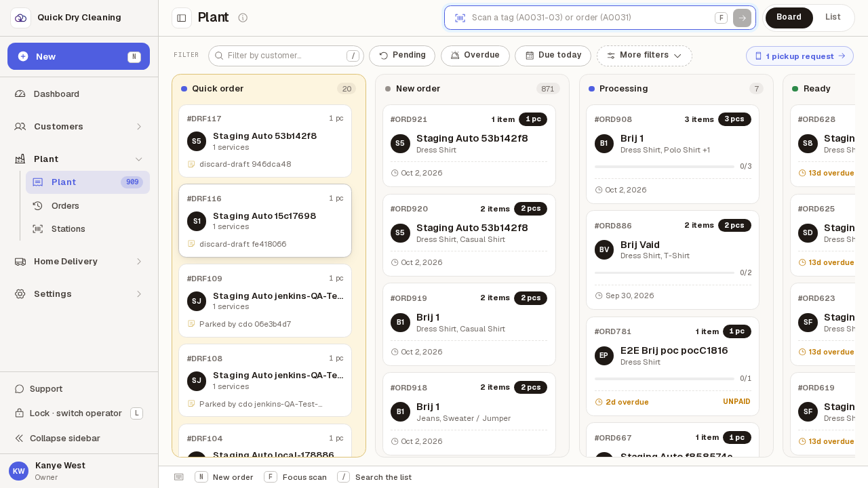Screen dimensions: 868x488
Task: Toggle the Overdue filter
Action: (x=475, y=56)
